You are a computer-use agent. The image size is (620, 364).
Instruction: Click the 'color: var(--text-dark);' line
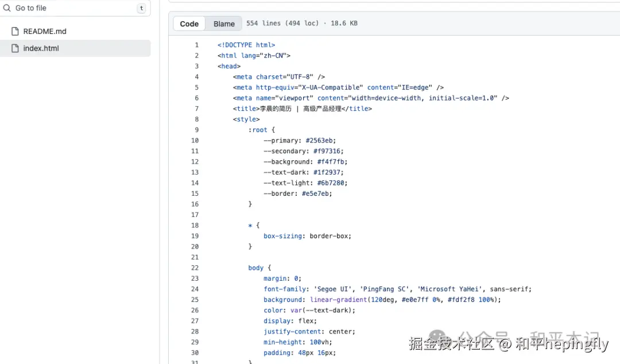coord(309,311)
